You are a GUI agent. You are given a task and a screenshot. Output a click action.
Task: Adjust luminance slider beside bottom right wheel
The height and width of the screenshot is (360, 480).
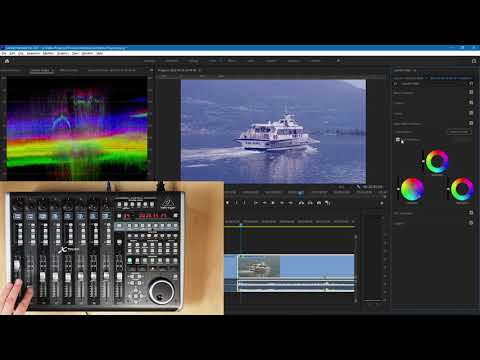pos(448,189)
